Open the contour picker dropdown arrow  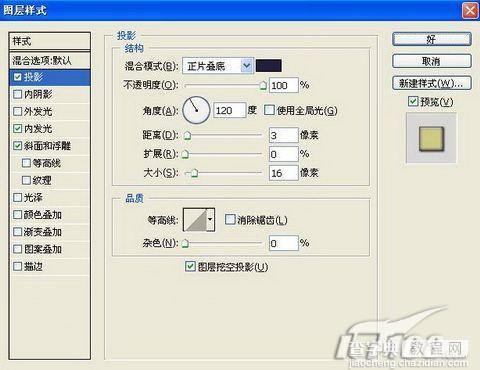210,220
